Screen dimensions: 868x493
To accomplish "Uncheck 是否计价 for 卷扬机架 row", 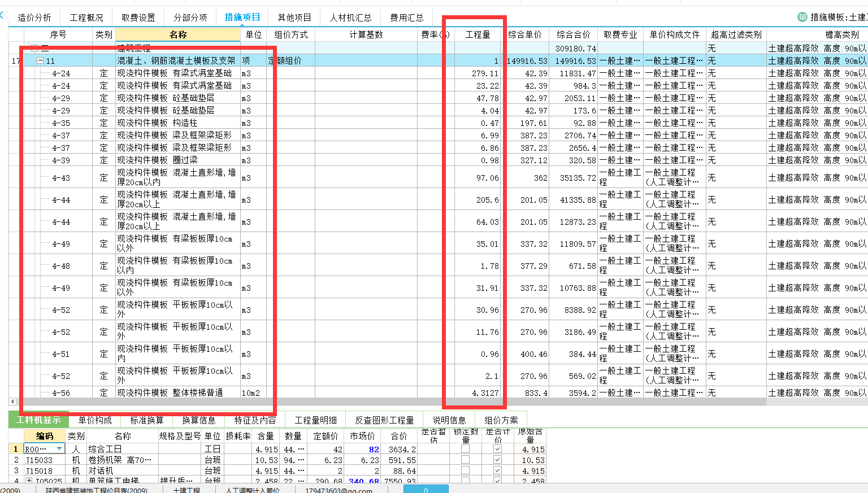I will [x=497, y=460].
